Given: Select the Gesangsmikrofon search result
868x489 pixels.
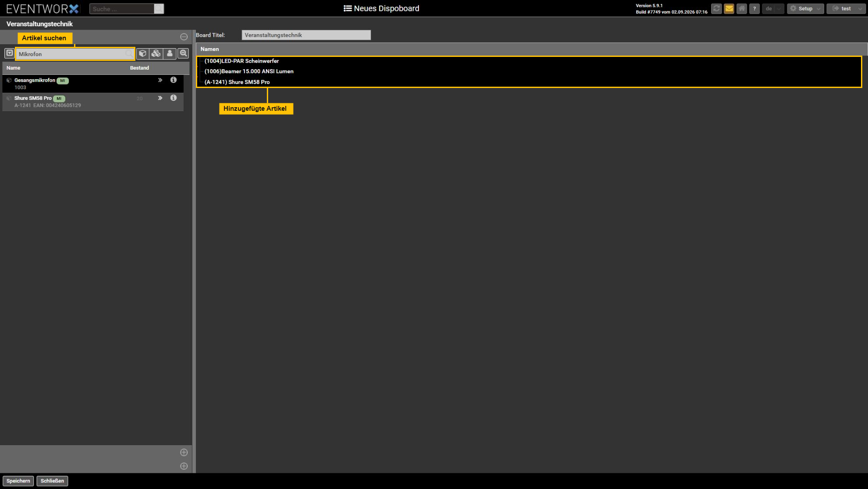Looking at the screenshot, I should point(93,84).
